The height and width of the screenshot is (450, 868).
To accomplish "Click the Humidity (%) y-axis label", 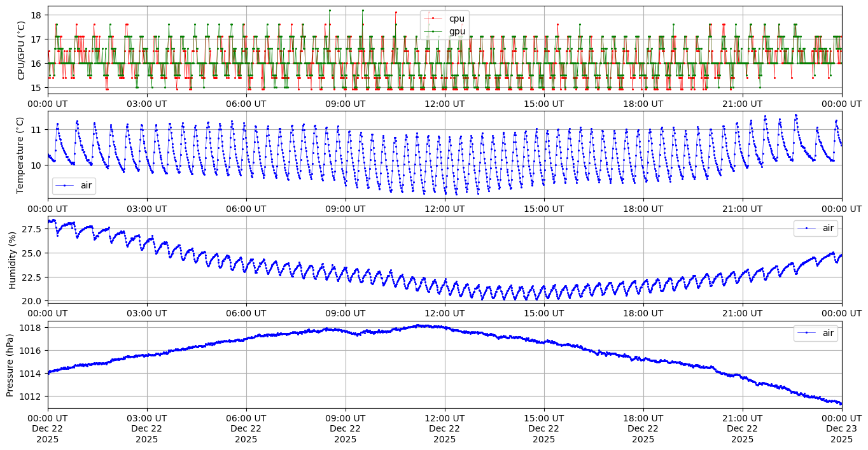I will tap(12, 260).
